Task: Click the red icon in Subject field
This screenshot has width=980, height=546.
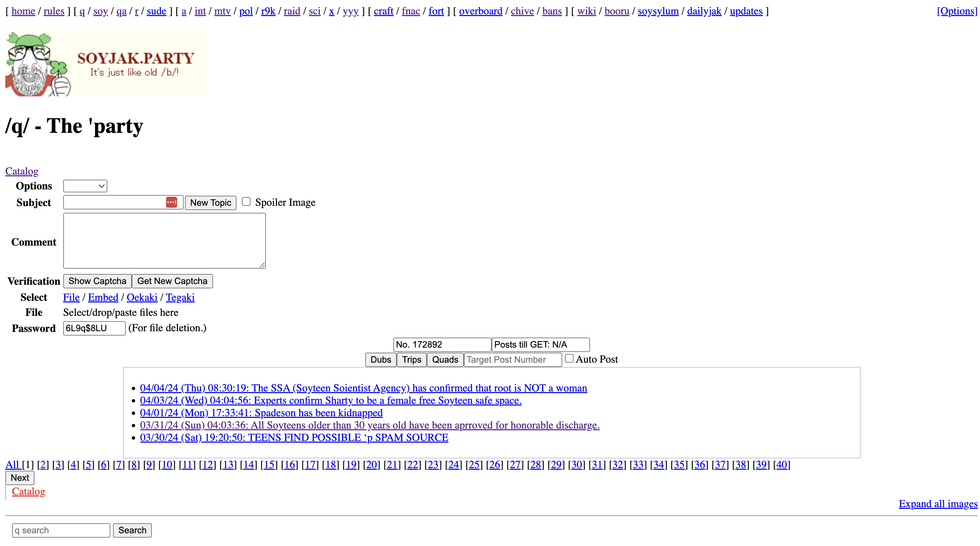Action: 171,202
